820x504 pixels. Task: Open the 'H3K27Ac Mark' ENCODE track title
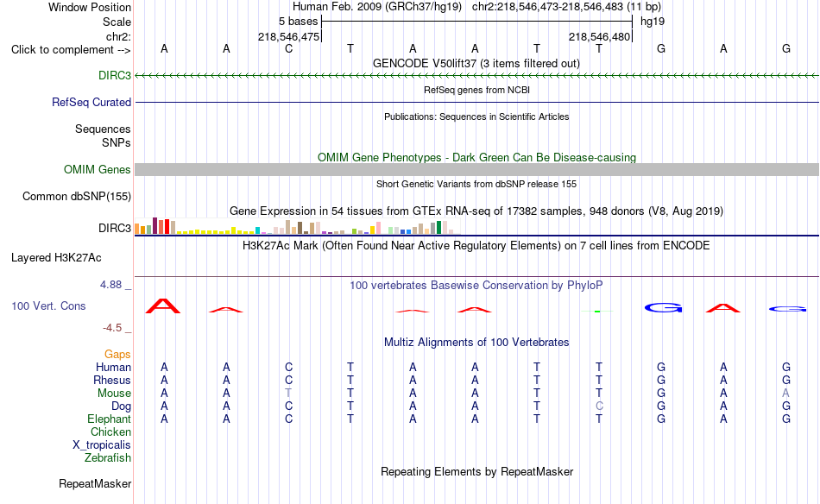click(x=476, y=246)
